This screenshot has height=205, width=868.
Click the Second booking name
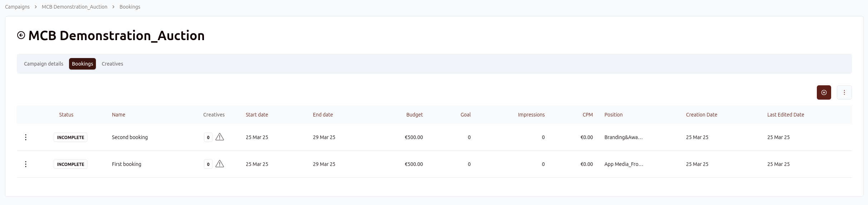130,137
